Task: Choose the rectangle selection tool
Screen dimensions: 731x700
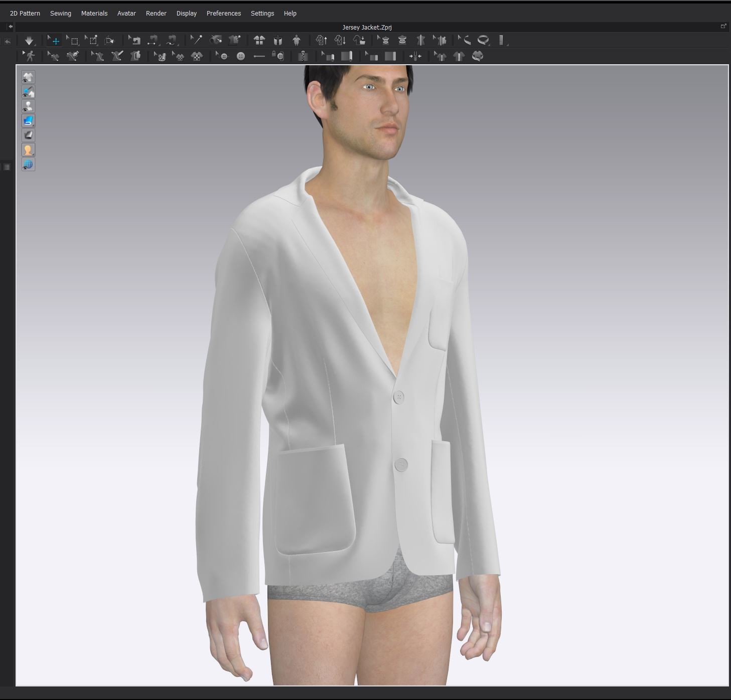Action: click(74, 40)
